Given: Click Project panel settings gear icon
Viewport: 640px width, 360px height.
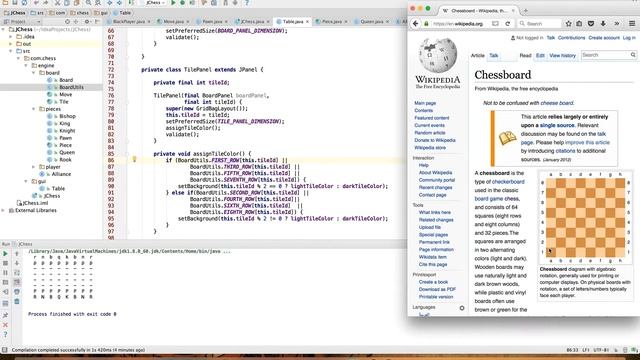Looking at the screenshot, I should point(87,21).
